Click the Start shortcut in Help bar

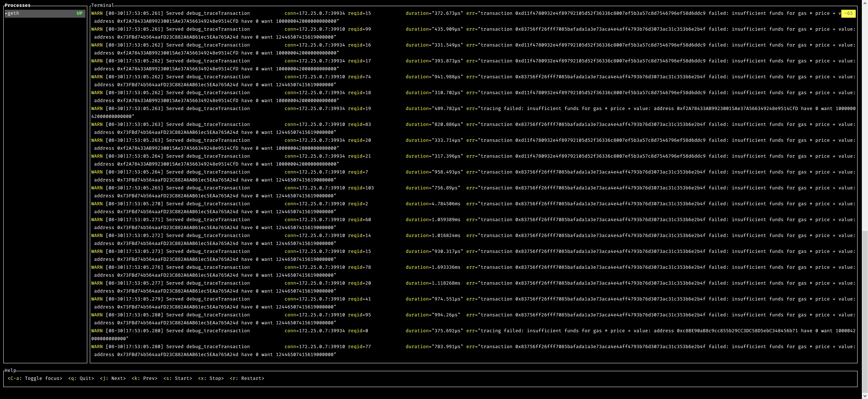tap(178, 378)
